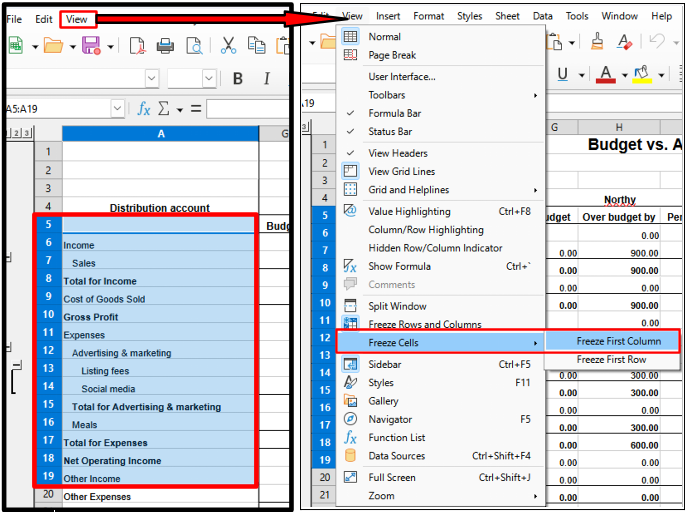Toggle Italic formatting in the left window
The height and width of the screenshot is (512, 685).
[x=266, y=79]
